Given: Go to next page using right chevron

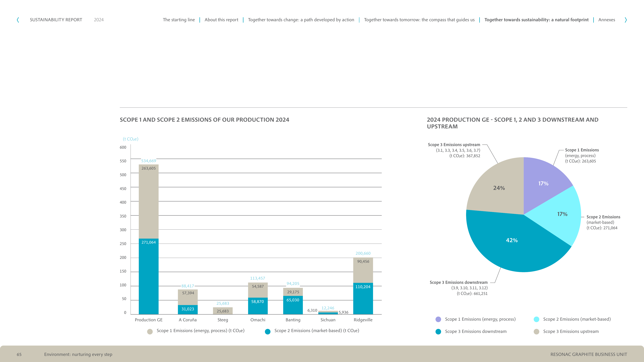Looking at the screenshot, I should (625, 20).
